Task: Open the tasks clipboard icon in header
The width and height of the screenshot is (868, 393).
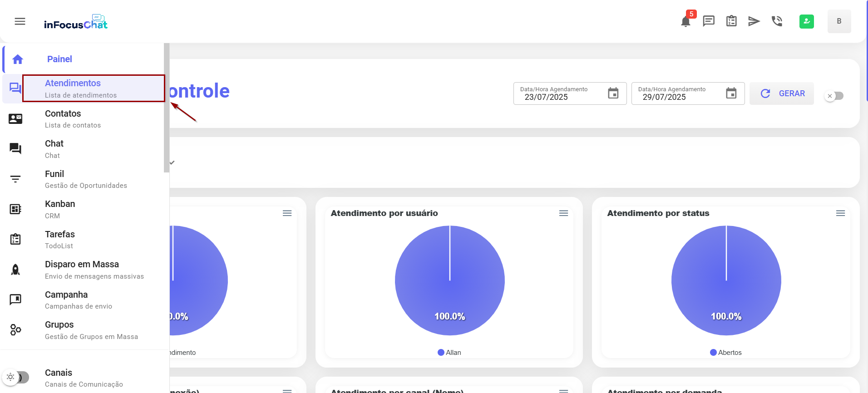Action: coord(731,21)
